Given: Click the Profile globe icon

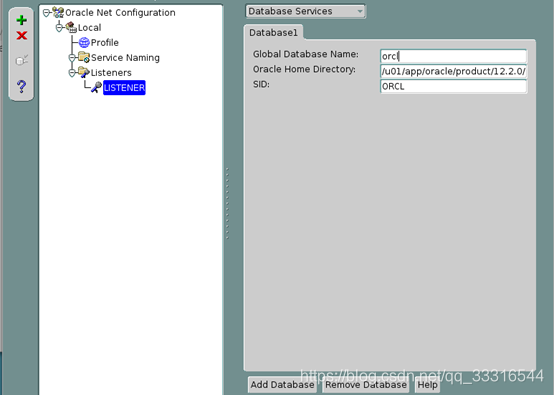Looking at the screenshot, I should coord(84,43).
